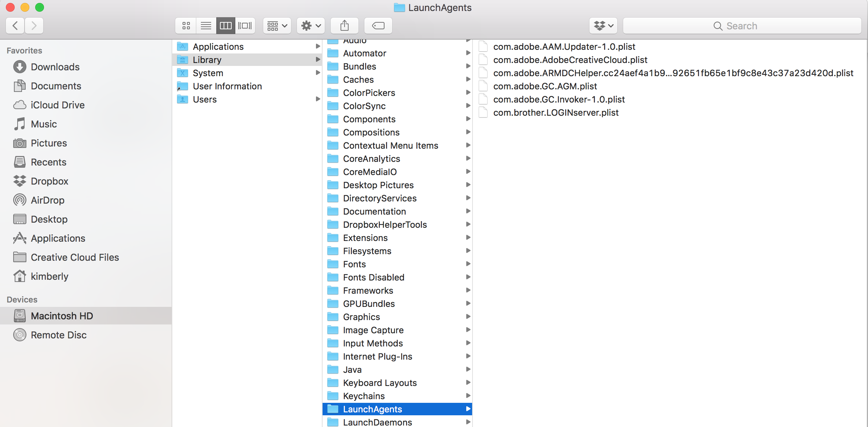Viewport: 868px width, 427px height.
Task: Click the Share toolbar icon
Action: point(344,26)
